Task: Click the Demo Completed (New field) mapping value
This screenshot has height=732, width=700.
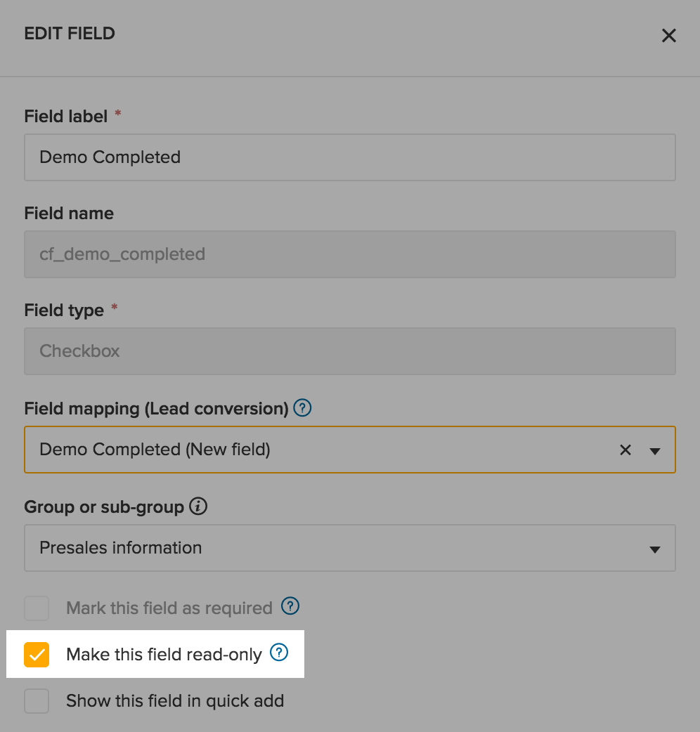Action: 155,450
